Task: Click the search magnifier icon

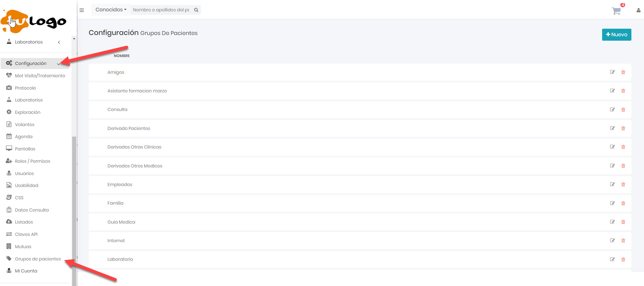Action: pos(196,10)
